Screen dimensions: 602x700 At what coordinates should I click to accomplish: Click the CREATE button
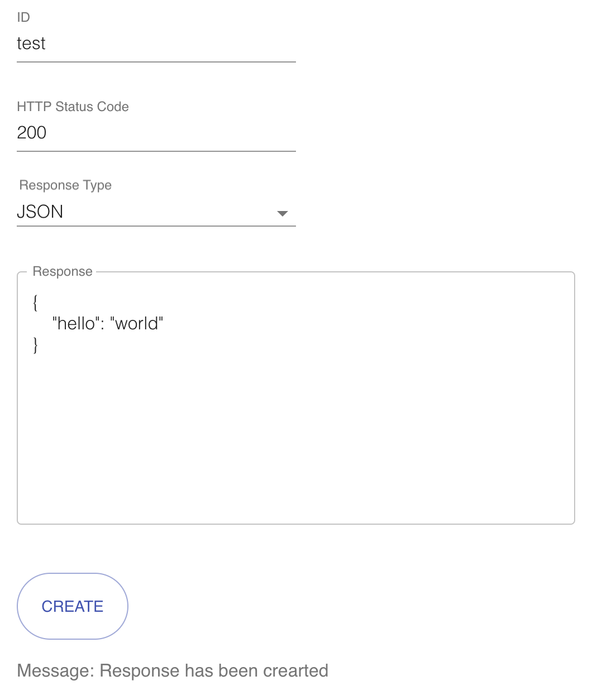click(73, 606)
